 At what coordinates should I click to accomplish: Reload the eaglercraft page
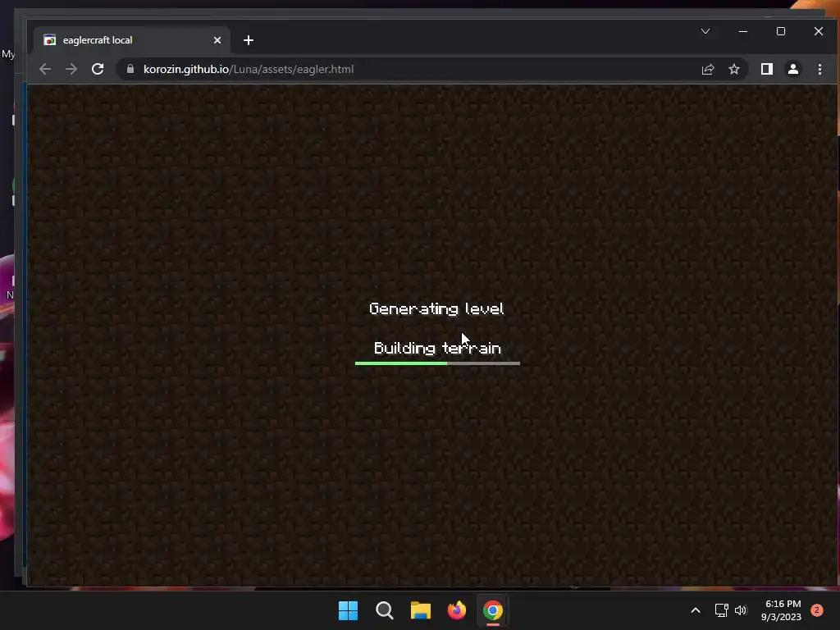[98, 69]
